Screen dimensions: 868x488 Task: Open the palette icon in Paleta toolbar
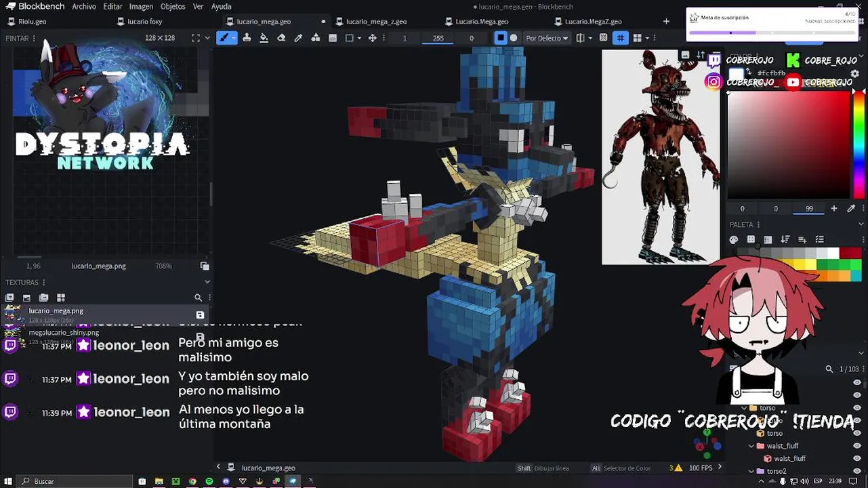click(733, 239)
